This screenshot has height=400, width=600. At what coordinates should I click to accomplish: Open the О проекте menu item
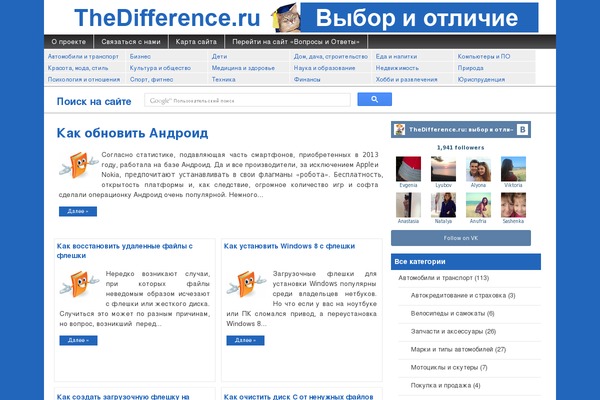pyautogui.click(x=68, y=42)
